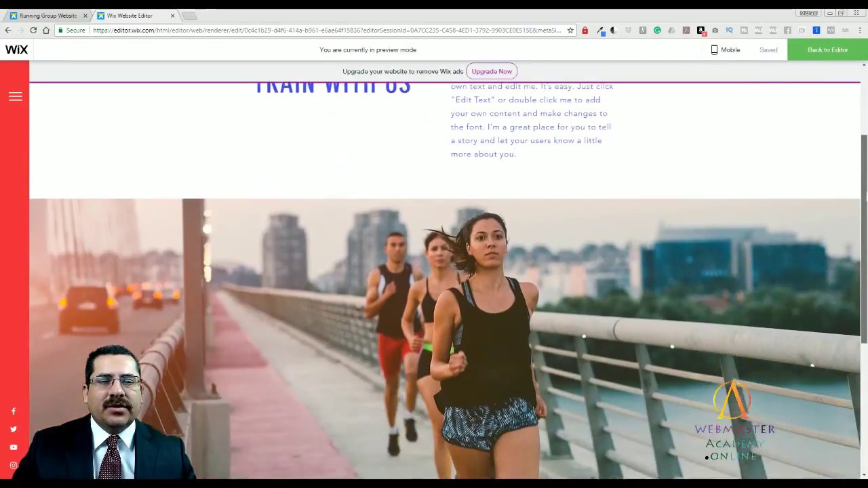Click the Facebook f extension icon
The image size is (868, 488).
[787, 30]
